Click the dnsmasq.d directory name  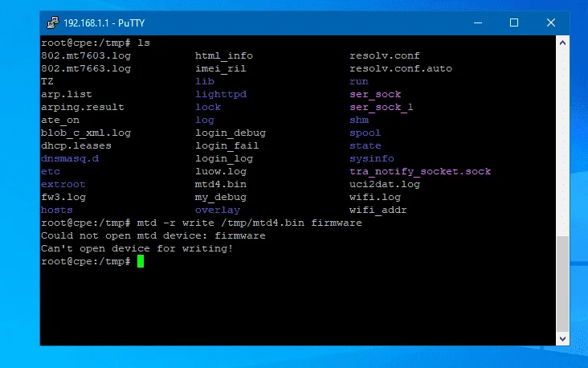click(x=70, y=158)
